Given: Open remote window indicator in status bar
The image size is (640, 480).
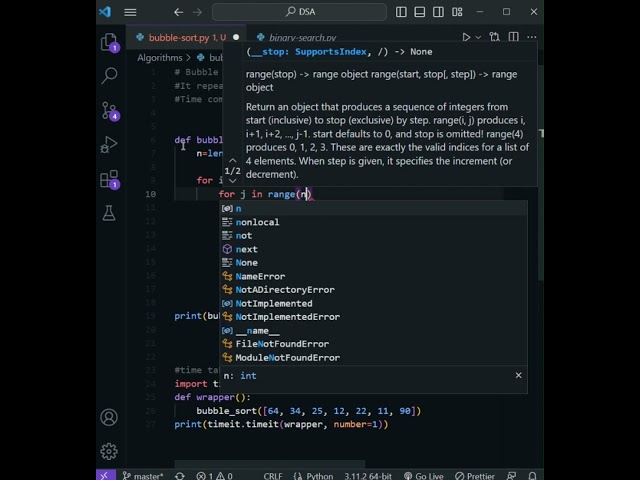Looking at the screenshot, I should pyautogui.click(x=104, y=475).
